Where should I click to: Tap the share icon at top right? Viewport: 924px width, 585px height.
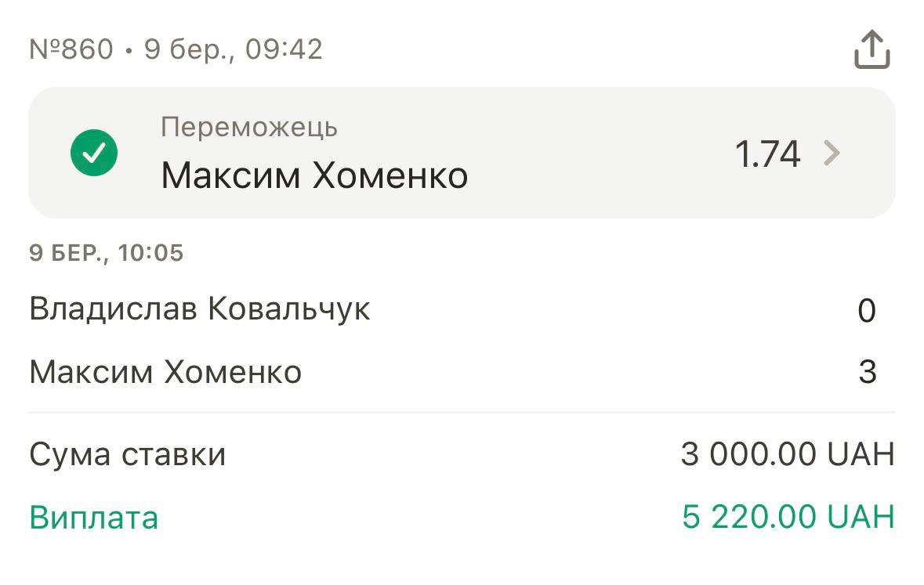pyautogui.click(x=871, y=50)
